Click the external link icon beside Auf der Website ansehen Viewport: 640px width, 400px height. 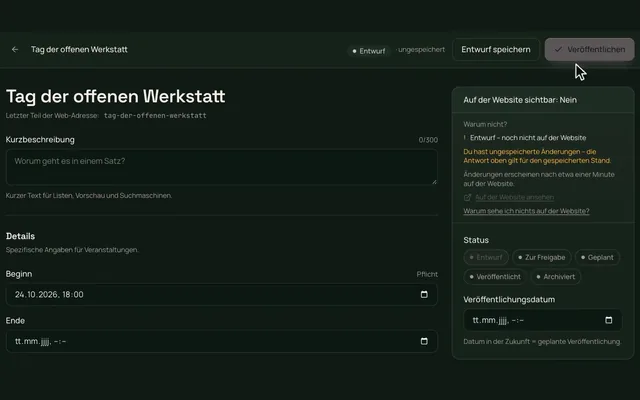coord(467,198)
